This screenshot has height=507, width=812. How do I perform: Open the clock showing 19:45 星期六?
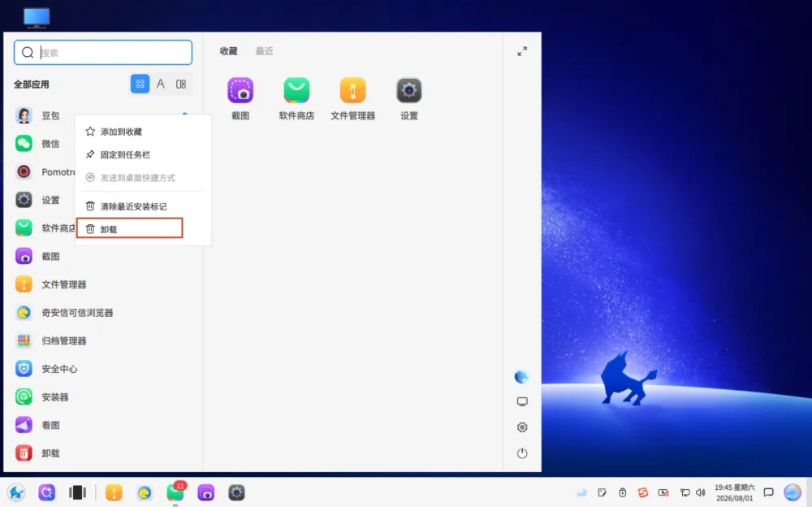point(734,492)
